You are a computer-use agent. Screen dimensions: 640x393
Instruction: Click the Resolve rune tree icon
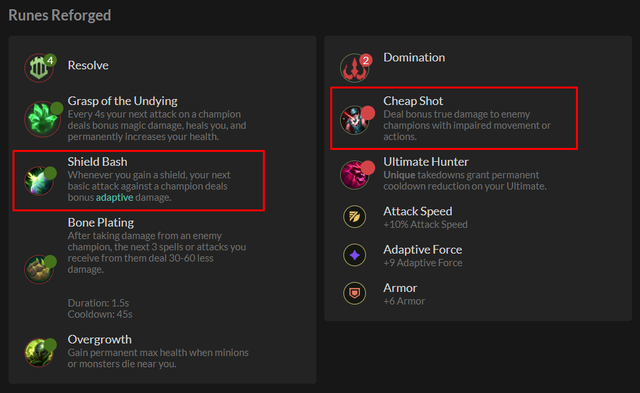[x=39, y=68]
